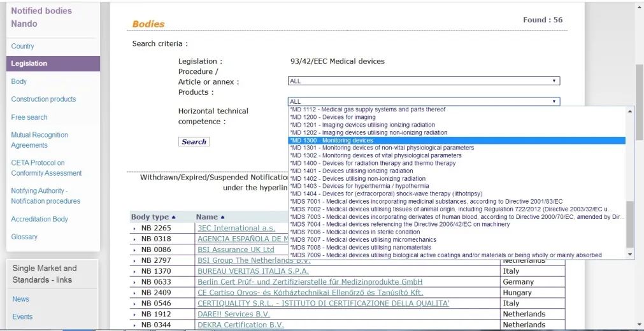Open the Article or annex dropdown
Screen dimensions: 644x331
pyautogui.click(x=424, y=81)
